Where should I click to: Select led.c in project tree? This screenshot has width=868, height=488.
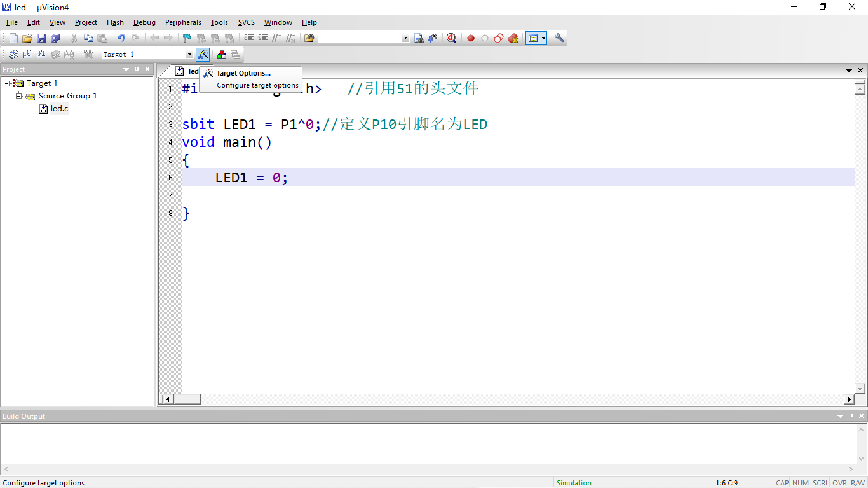tap(59, 109)
